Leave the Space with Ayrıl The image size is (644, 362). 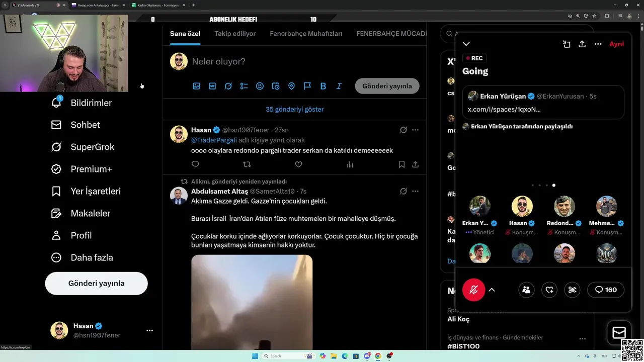point(616,44)
